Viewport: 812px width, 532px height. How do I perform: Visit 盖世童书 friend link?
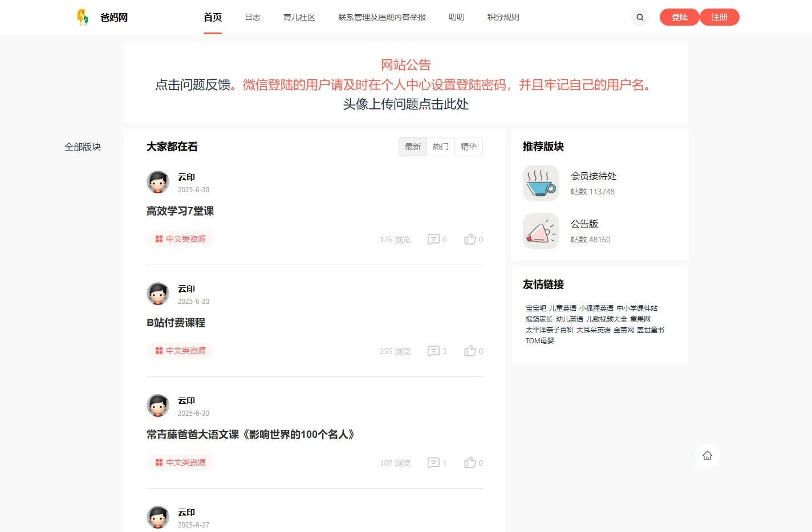(x=651, y=330)
